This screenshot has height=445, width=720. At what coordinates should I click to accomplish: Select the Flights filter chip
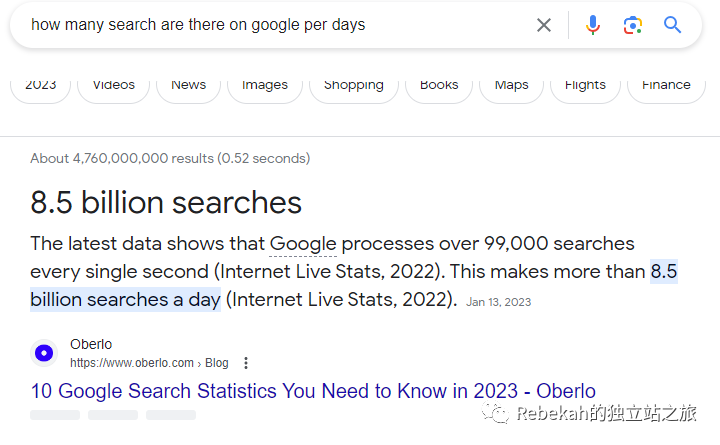(585, 86)
